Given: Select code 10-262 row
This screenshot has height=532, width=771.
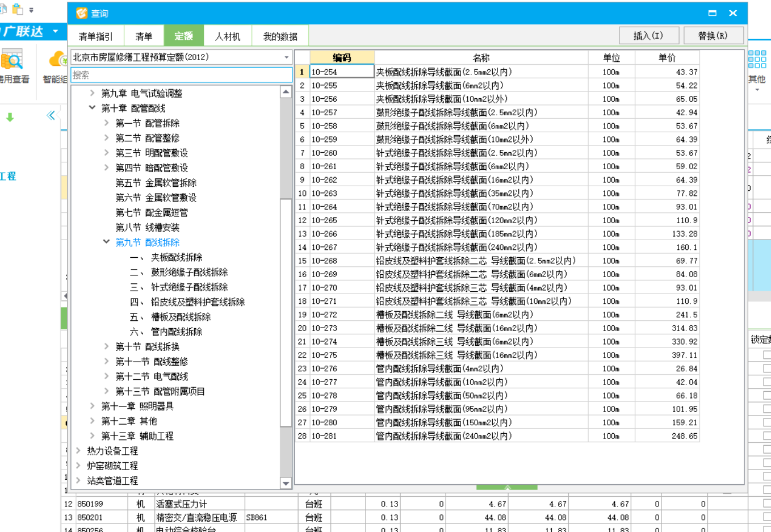Looking at the screenshot, I should point(497,180).
